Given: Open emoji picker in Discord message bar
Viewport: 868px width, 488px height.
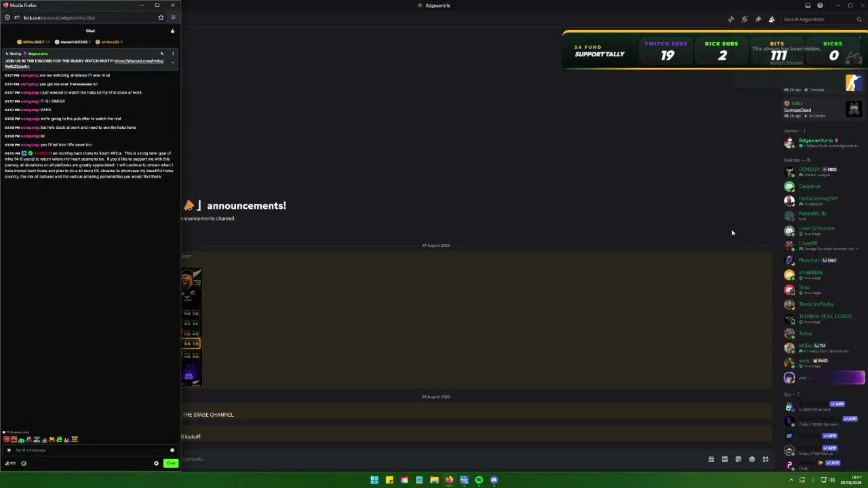Looking at the screenshot, I should (x=752, y=460).
